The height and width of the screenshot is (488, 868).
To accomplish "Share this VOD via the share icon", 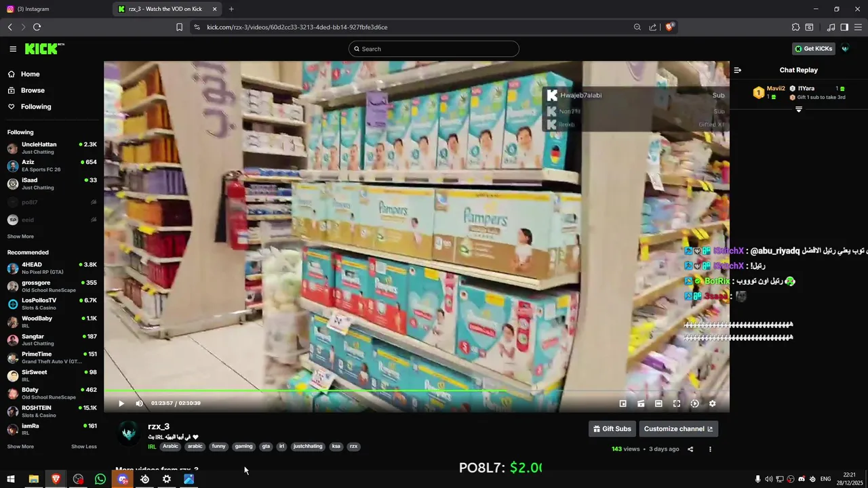I will pyautogui.click(x=690, y=449).
